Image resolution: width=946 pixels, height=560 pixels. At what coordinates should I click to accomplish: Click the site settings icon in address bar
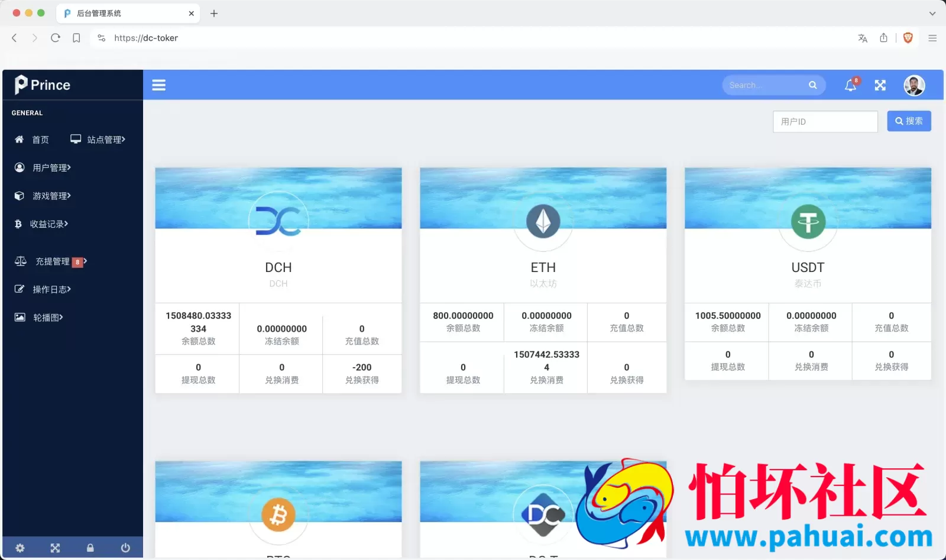pyautogui.click(x=101, y=38)
